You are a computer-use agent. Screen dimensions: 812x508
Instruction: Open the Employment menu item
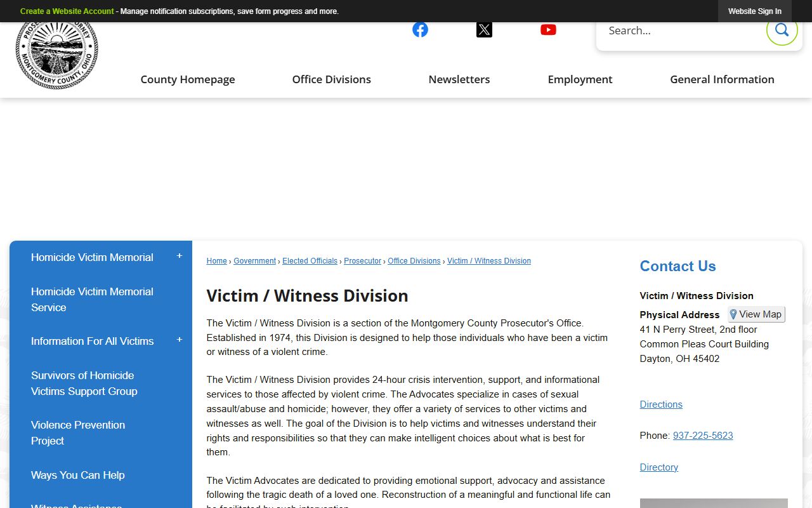tap(580, 79)
